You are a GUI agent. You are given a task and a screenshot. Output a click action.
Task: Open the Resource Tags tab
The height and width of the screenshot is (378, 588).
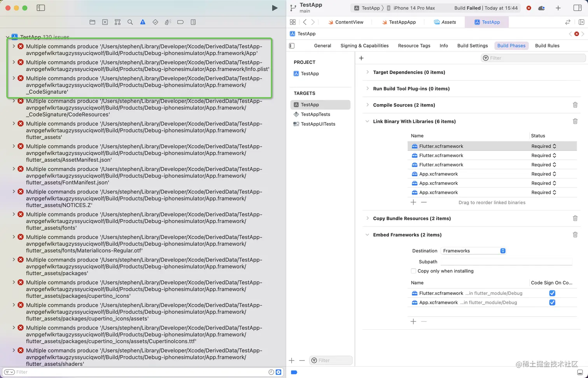(x=414, y=45)
